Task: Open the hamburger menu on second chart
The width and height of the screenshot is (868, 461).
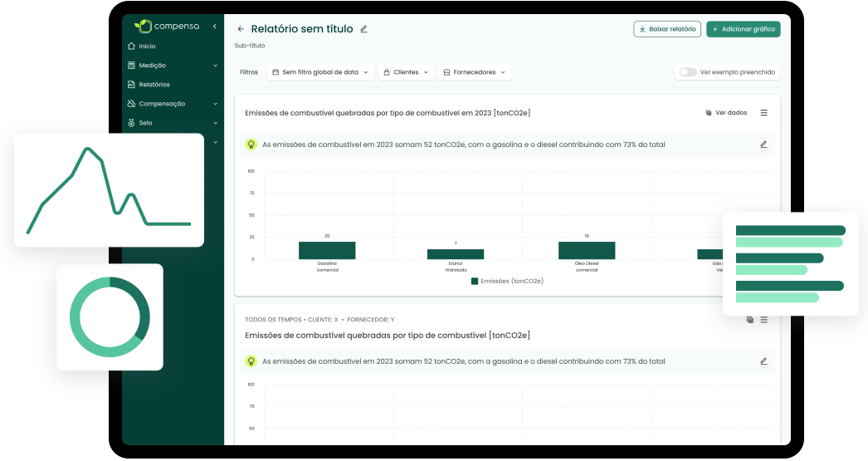Action: tap(764, 320)
